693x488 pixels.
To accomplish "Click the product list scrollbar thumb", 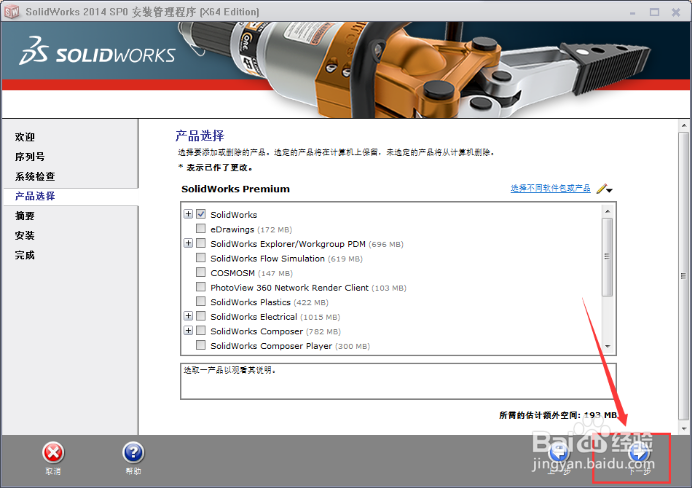I will (x=607, y=257).
